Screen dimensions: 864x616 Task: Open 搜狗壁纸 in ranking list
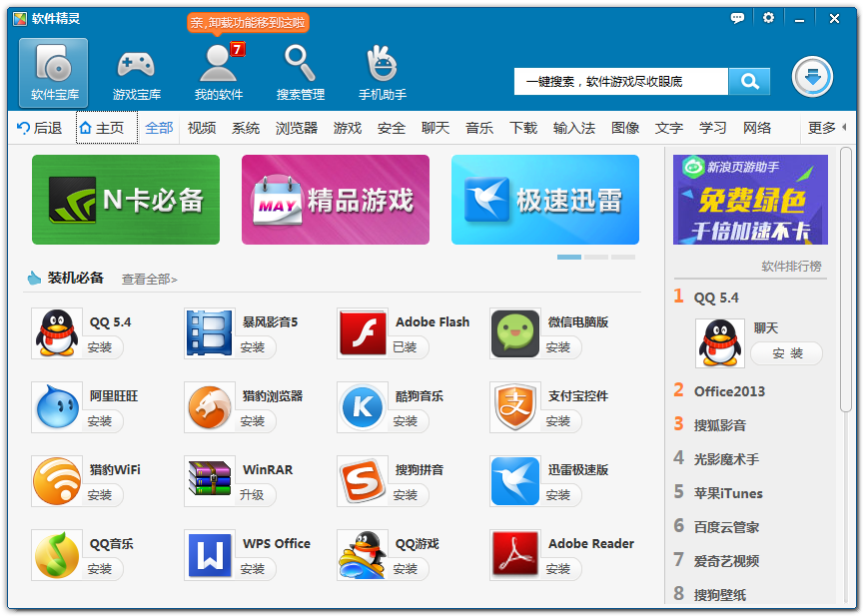[x=719, y=595]
